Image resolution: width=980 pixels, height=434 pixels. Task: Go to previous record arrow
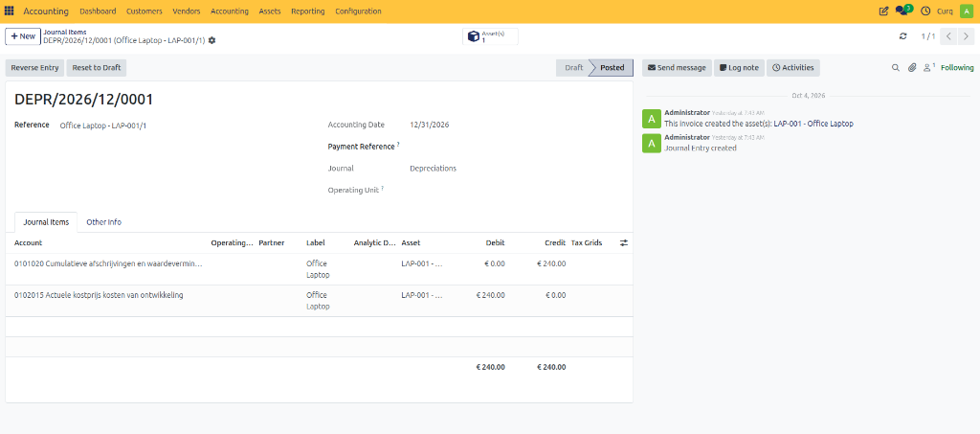(x=948, y=36)
